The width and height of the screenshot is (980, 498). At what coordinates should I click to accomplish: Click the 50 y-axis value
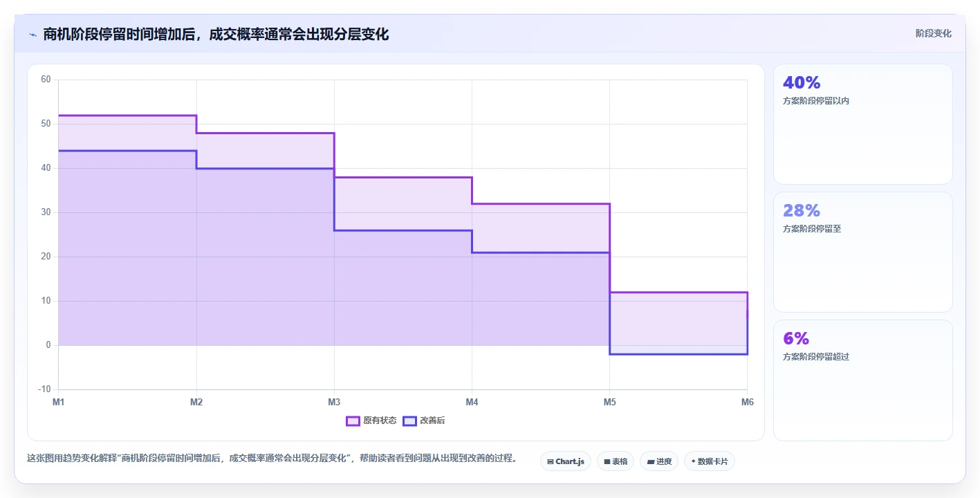[46, 124]
